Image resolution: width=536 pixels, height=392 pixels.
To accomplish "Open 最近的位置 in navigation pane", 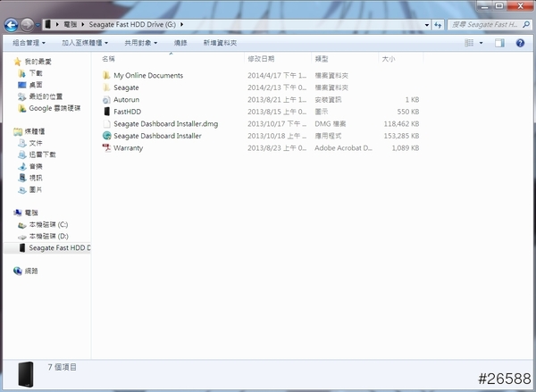I will [x=46, y=96].
